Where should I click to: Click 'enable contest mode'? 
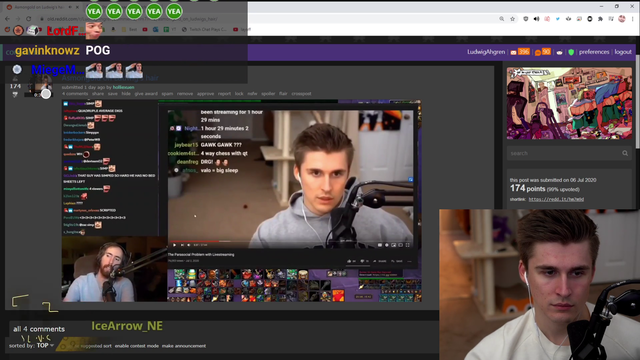137,346
